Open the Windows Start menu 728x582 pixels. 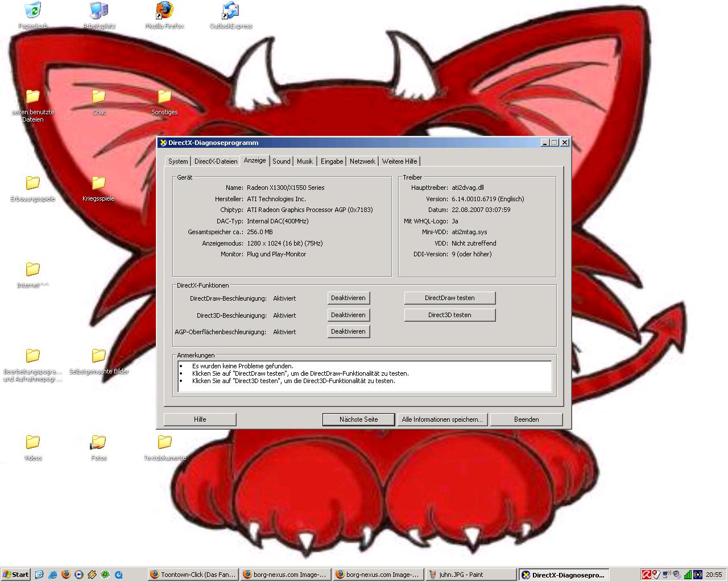pyautogui.click(x=16, y=575)
